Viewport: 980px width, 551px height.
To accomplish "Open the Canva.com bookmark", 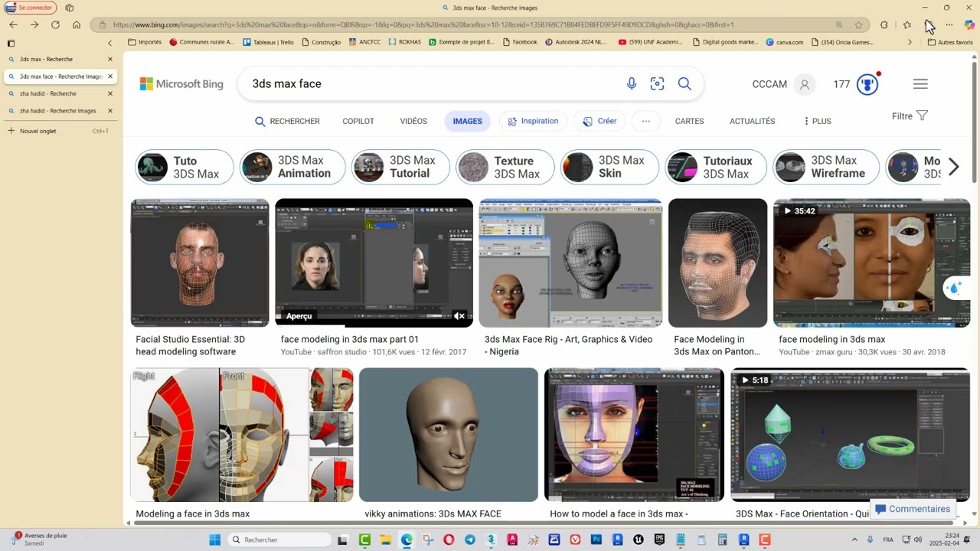I will (784, 42).
